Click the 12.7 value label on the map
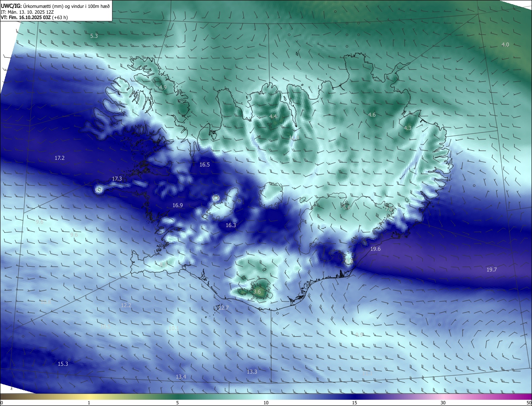The width and height of the screenshot is (532, 406). click(x=223, y=308)
